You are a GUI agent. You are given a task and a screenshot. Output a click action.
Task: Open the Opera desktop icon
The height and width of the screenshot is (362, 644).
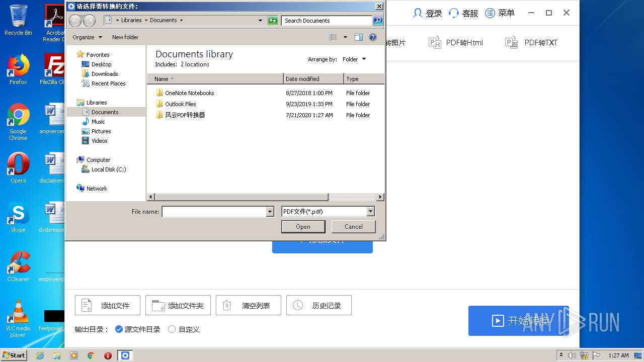pyautogui.click(x=18, y=168)
